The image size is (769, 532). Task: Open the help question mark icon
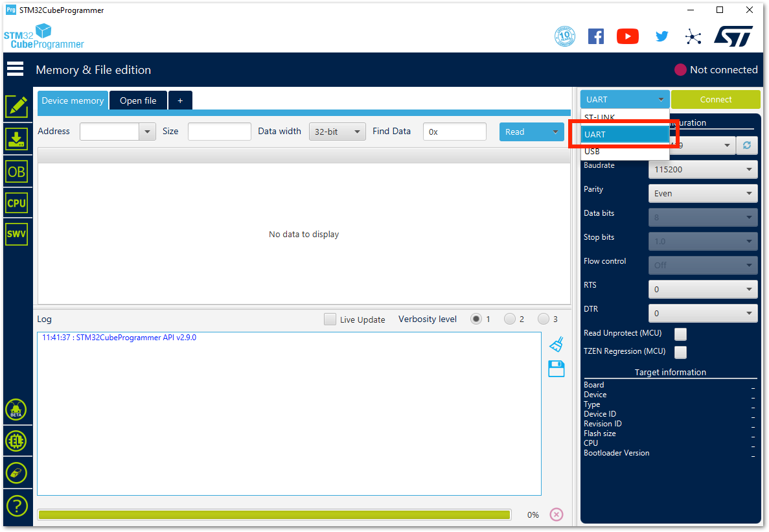pyautogui.click(x=17, y=505)
